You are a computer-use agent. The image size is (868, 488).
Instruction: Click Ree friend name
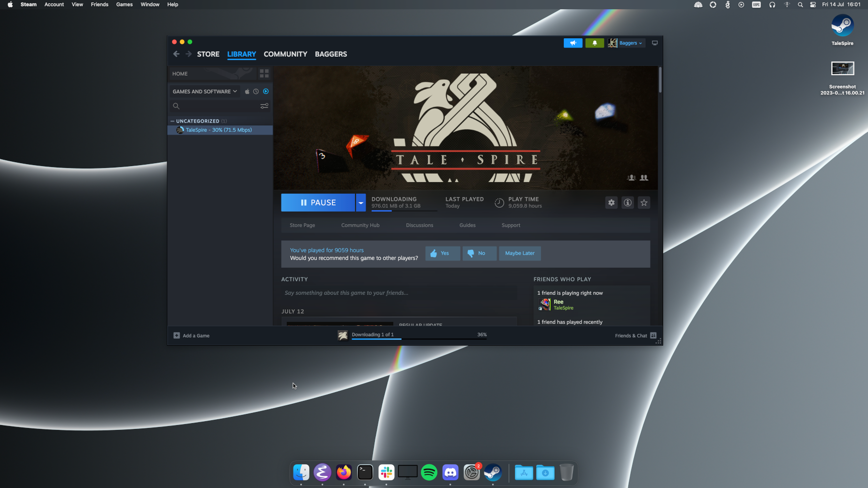click(x=558, y=302)
